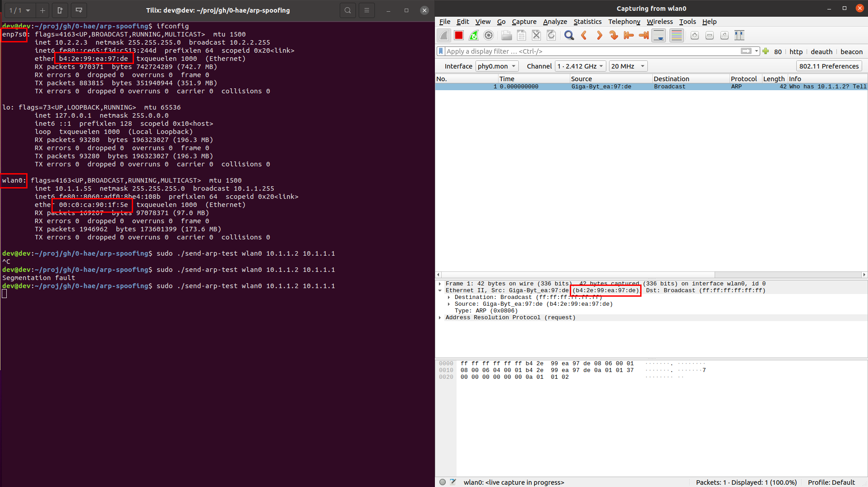Restart the current capture

click(x=473, y=35)
